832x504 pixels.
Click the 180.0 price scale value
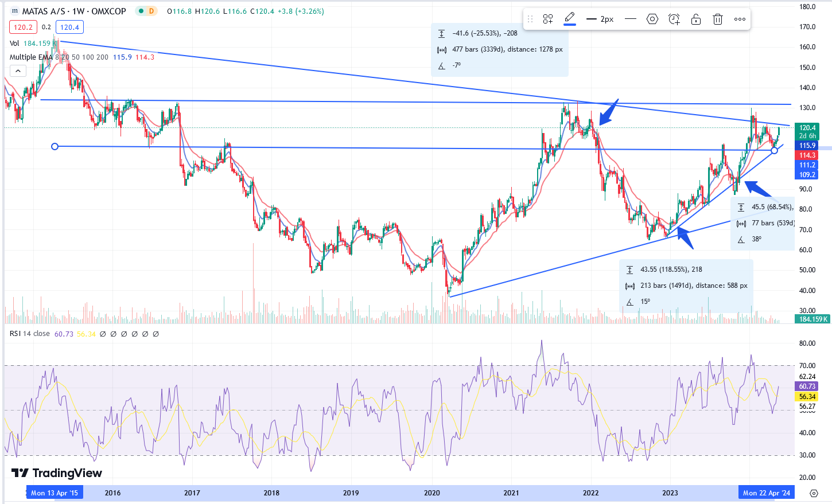(807, 7)
